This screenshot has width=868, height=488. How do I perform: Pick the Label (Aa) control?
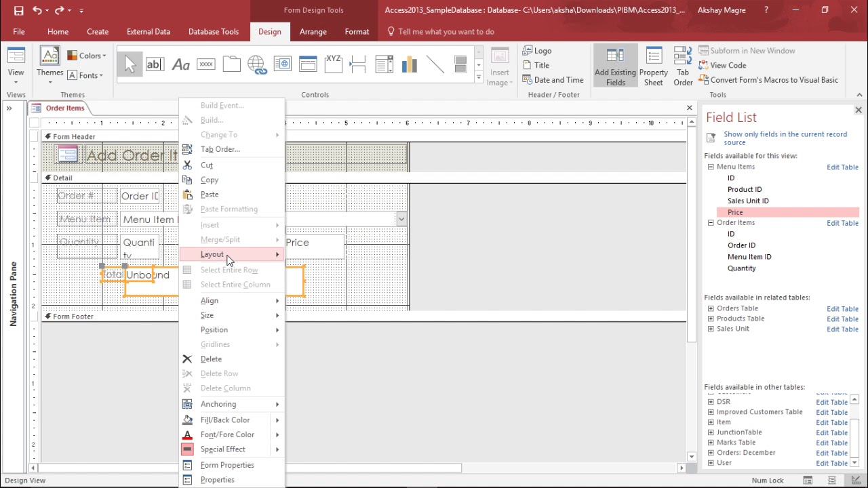pos(180,64)
